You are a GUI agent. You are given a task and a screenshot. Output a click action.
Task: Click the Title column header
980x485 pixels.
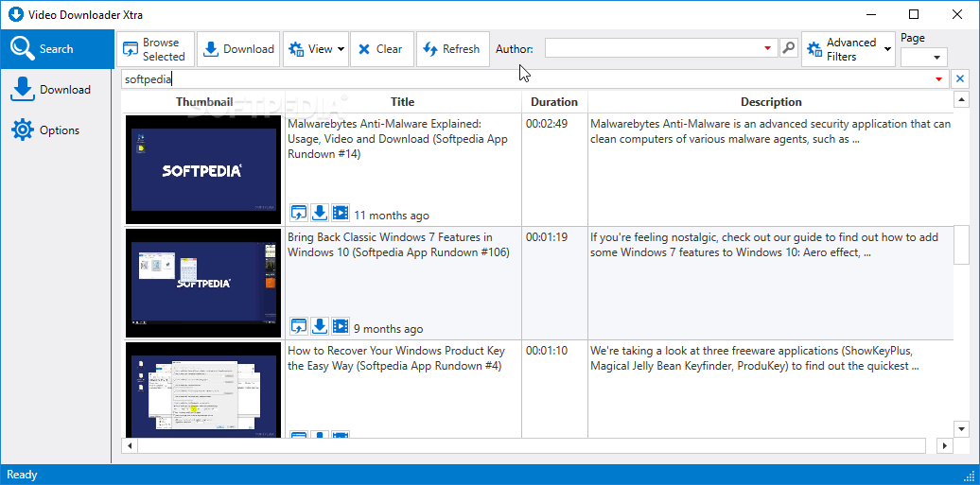(x=403, y=102)
